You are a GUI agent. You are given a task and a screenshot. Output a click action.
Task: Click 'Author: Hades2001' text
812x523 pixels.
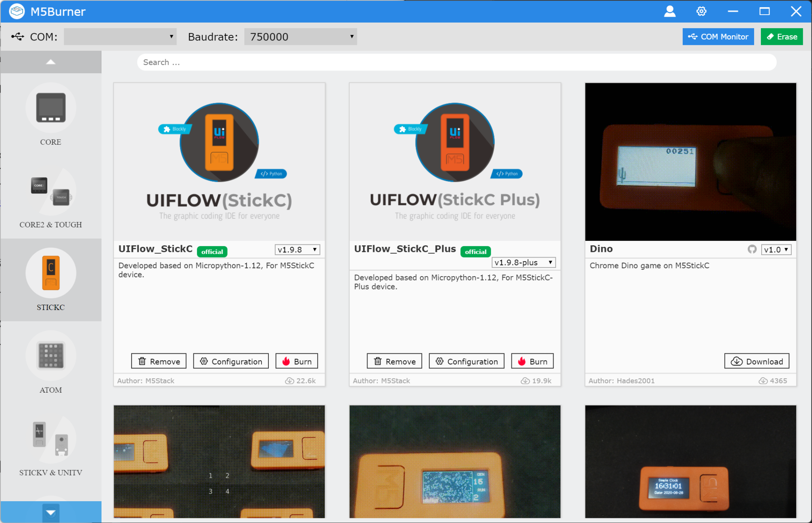pyautogui.click(x=621, y=381)
